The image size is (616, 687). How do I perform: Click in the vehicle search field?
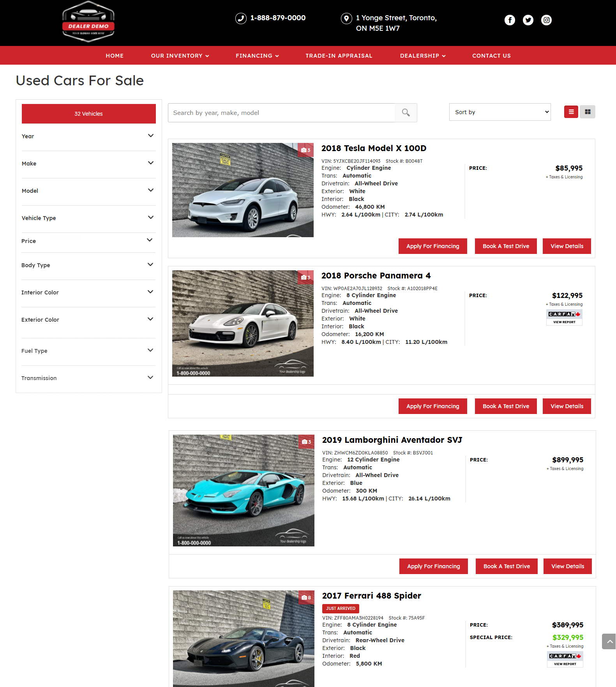coord(281,113)
